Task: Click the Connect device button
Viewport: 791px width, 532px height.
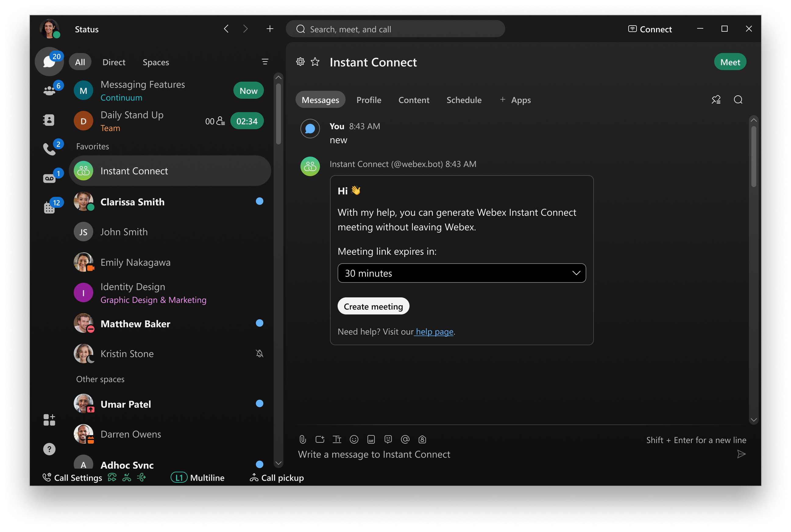Action: click(650, 29)
